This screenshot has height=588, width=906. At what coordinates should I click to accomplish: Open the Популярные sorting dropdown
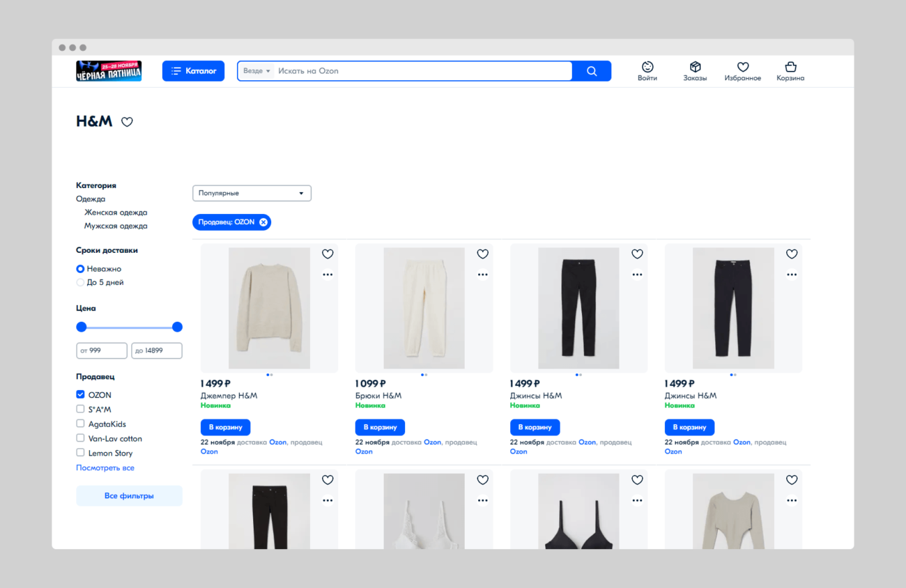click(252, 193)
